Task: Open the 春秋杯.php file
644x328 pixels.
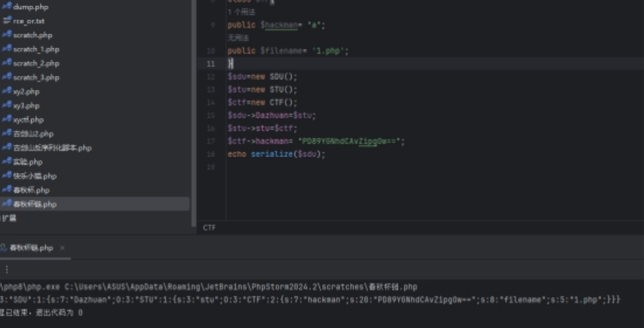Action: pos(31,190)
